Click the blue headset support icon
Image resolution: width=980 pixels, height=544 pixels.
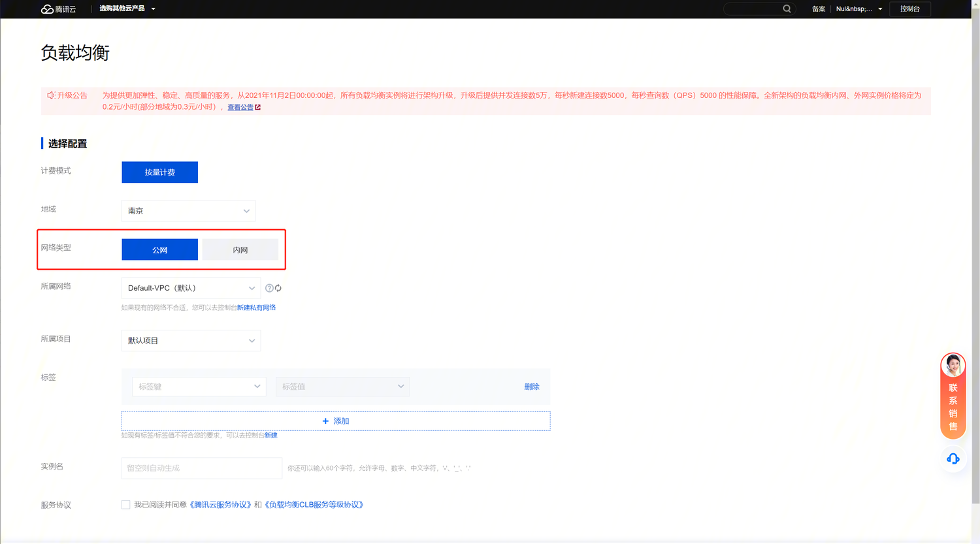[953, 458]
